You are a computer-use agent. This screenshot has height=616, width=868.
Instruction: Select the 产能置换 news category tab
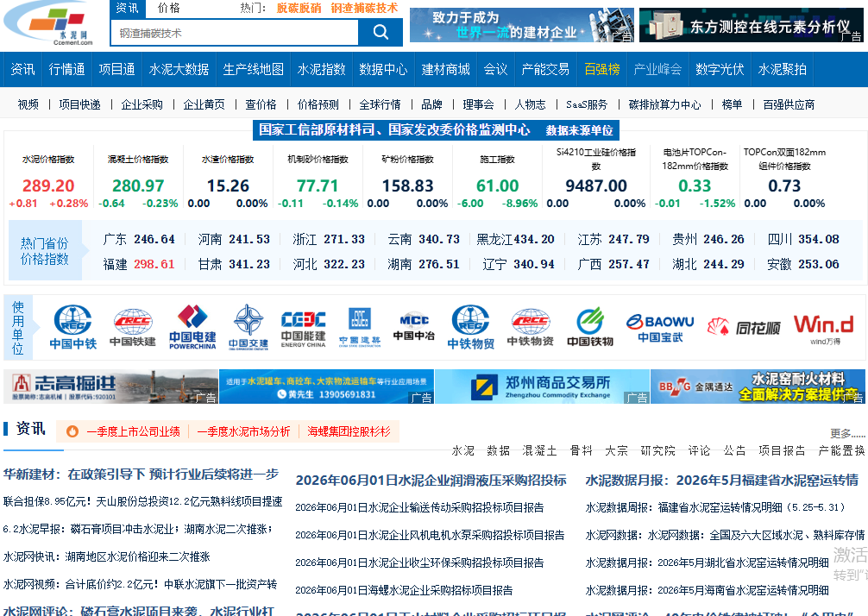(841, 450)
